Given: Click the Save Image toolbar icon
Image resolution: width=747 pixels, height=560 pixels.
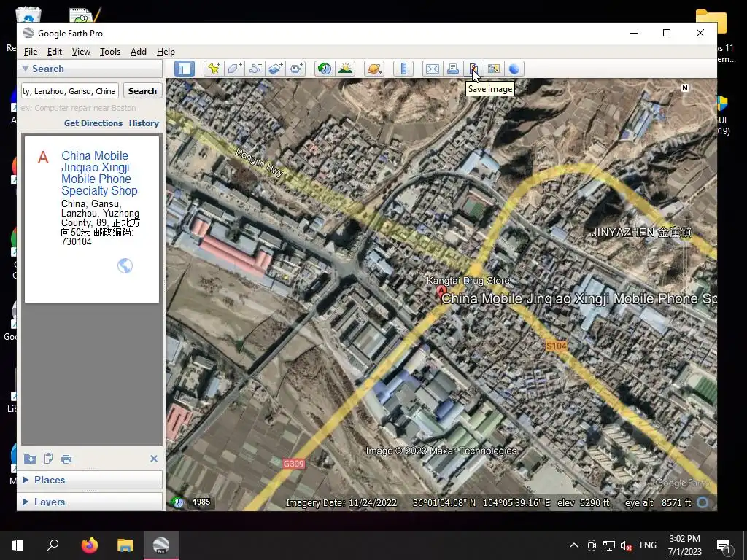Looking at the screenshot, I should (473, 69).
